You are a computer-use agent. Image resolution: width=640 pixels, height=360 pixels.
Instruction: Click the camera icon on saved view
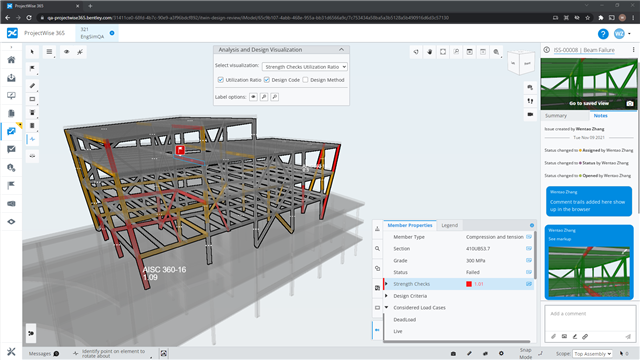coord(630,103)
